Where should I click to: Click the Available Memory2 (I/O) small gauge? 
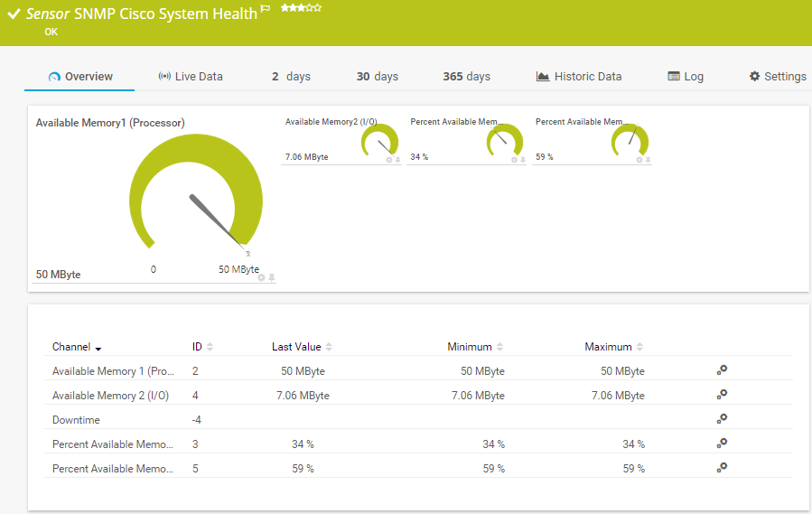pos(379,141)
